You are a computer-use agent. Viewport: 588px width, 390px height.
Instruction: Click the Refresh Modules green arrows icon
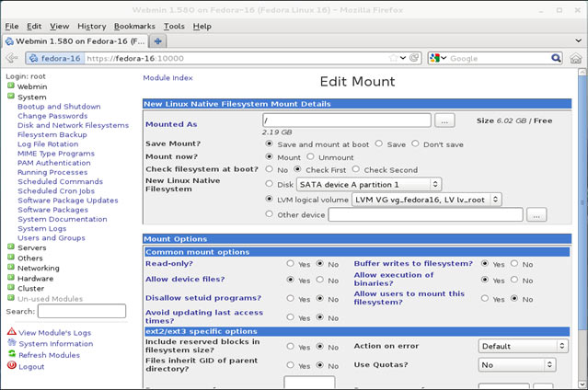click(12, 354)
